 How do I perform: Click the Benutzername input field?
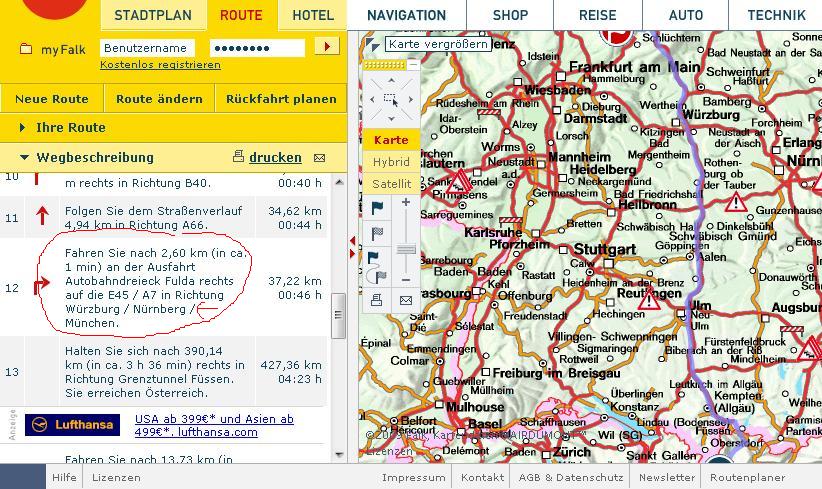pyautogui.click(x=147, y=48)
